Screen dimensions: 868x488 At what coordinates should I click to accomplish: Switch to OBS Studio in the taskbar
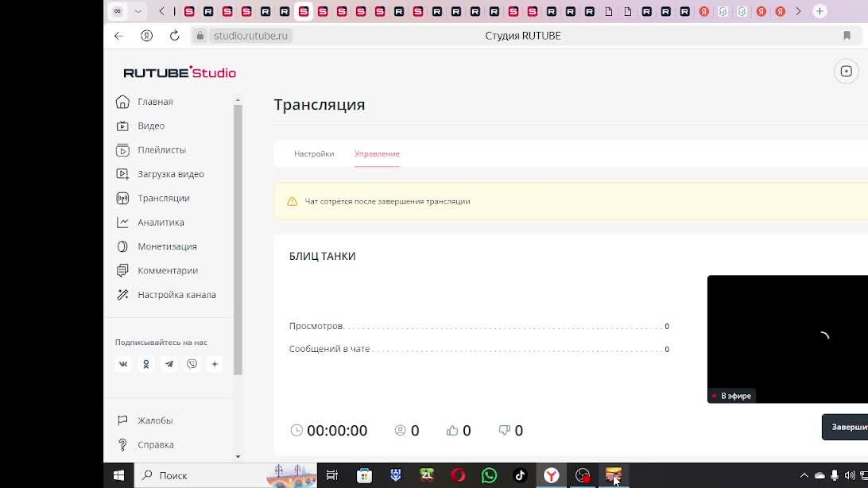[x=583, y=475]
